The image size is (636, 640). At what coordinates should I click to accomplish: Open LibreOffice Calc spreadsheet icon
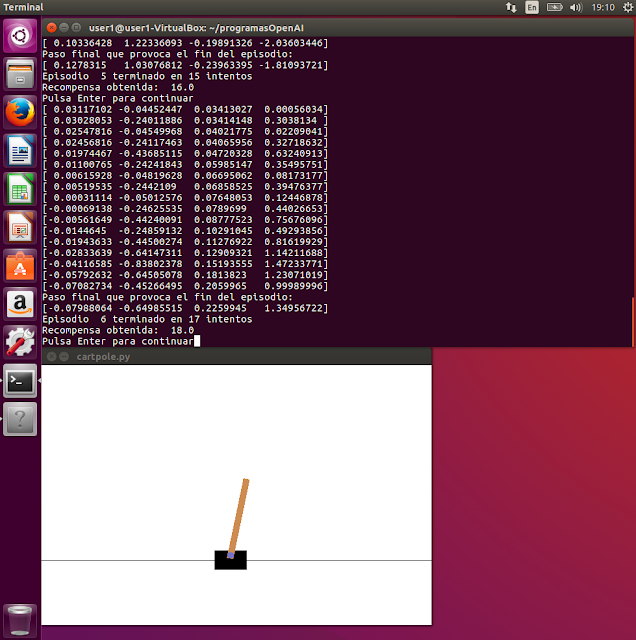pyautogui.click(x=20, y=190)
